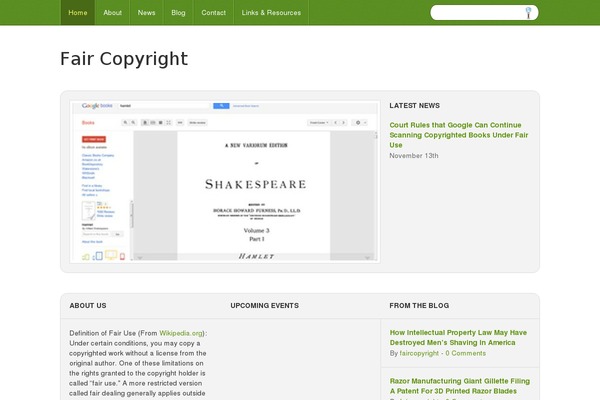
Task: Select the November 13th date text
Action: (x=414, y=156)
